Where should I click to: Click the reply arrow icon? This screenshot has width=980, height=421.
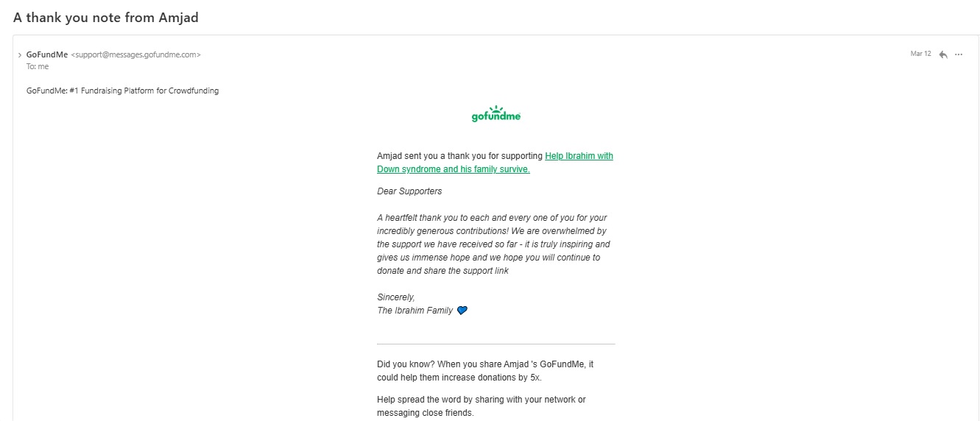[x=942, y=54]
